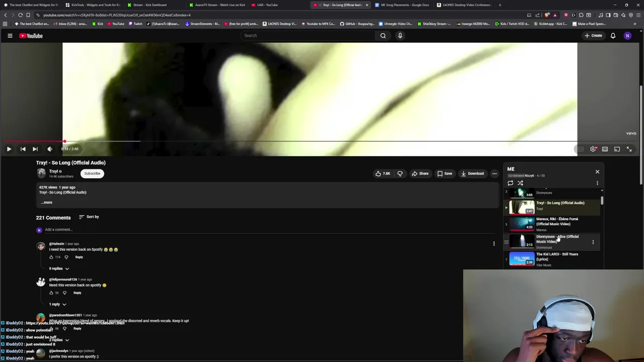Expand the 9 replies thread

pyautogui.click(x=59, y=268)
